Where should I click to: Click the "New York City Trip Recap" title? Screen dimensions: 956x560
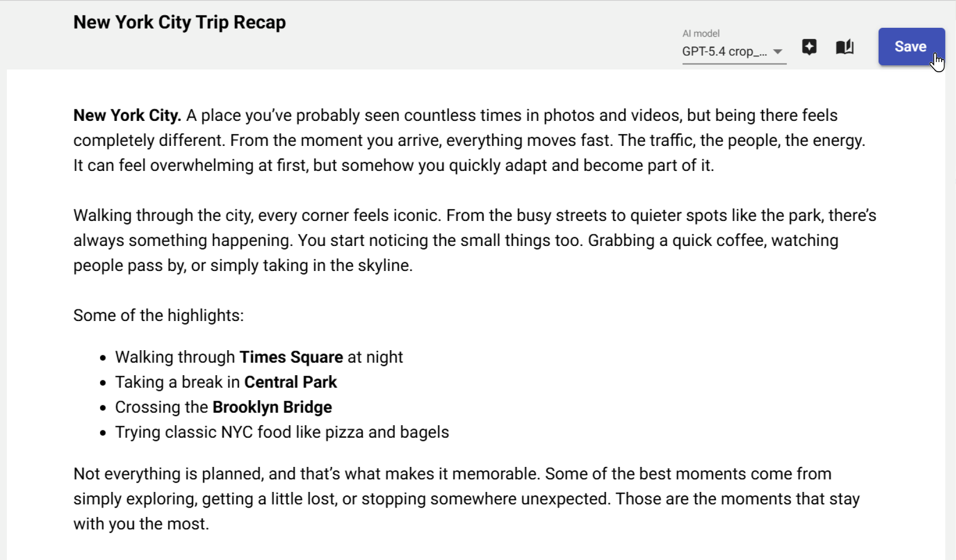[179, 22]
